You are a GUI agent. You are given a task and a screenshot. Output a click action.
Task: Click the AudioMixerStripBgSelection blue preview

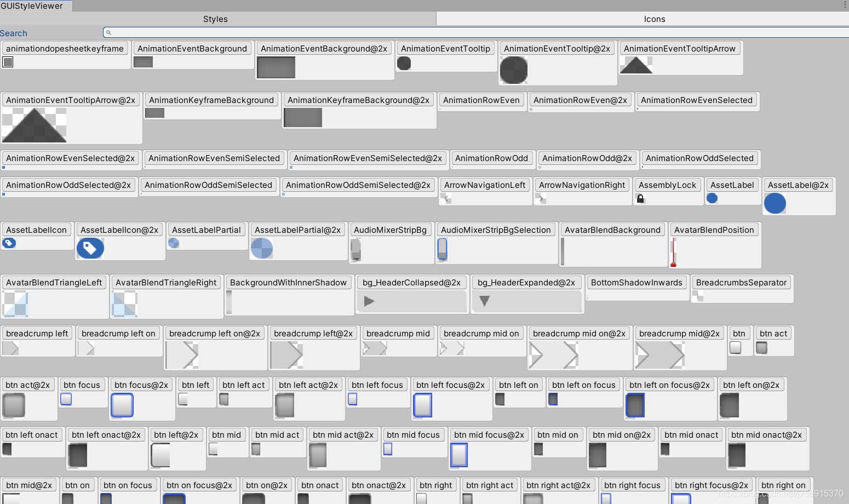[442, 249]
